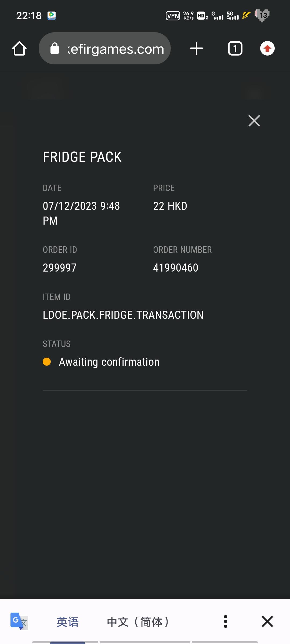Tap the Awaiting confirmation status text
The width and height of the screenshot is (290, 644).
[x=109, y=362]
